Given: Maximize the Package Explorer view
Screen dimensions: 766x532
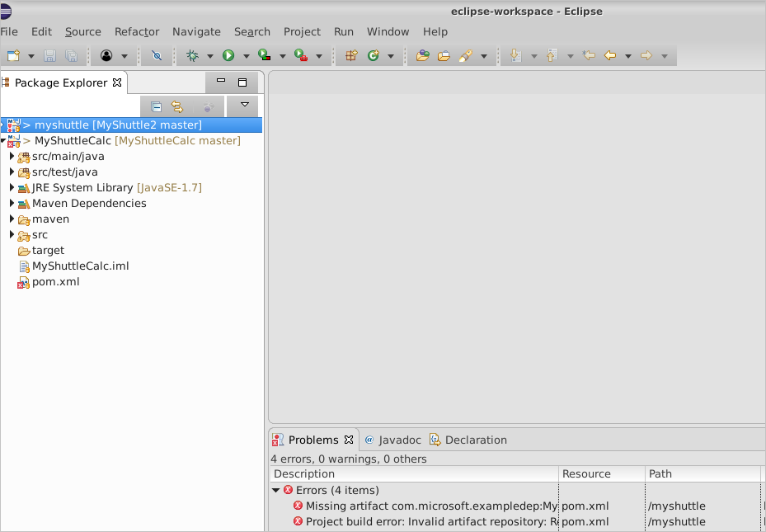Looking at the screenshot, I should pos(242,82).
